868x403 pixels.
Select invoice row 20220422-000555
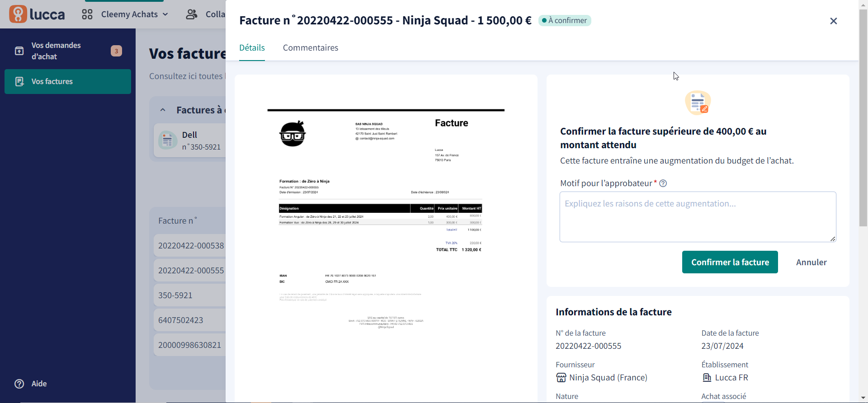coord(190,271)
